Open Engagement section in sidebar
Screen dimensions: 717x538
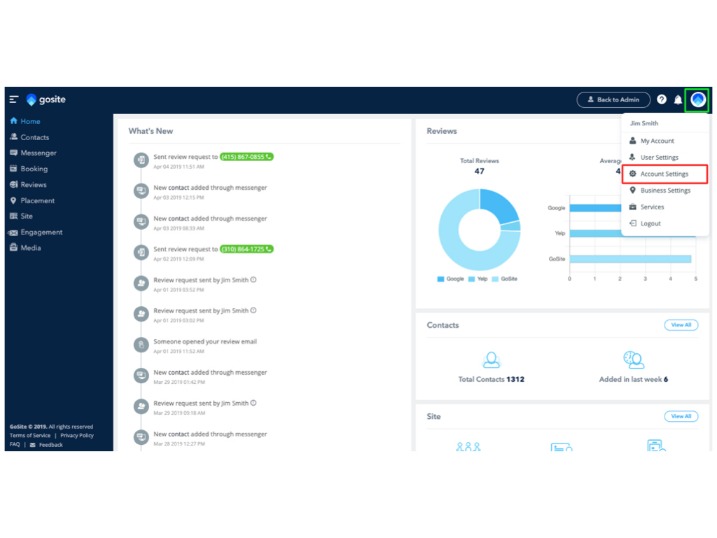coord(41,232)
